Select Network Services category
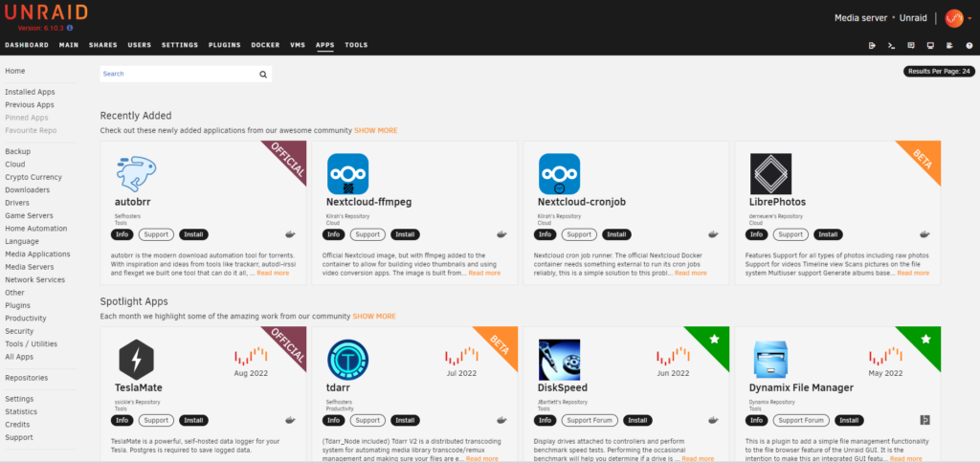Viewport: 980px width, 463px height. coord(35,280)
